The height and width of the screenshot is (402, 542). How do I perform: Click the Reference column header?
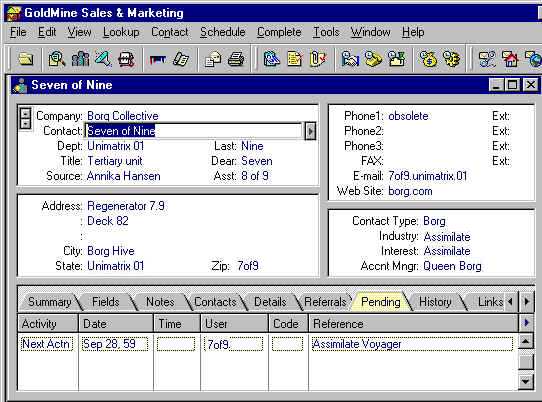414,324
